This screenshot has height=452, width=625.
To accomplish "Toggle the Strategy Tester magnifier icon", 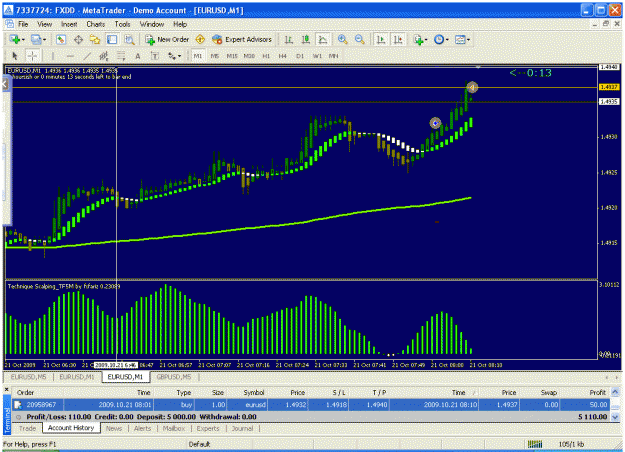I will pos(129,39).
